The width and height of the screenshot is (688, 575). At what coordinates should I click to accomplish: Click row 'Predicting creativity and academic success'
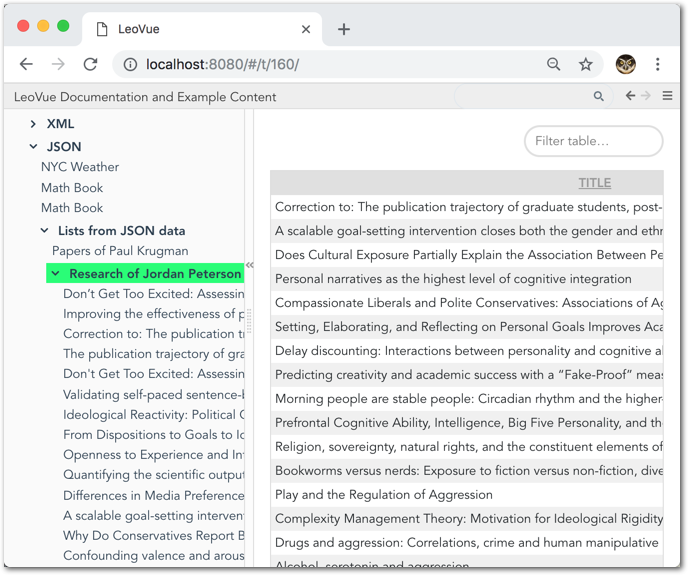(467, 375)
